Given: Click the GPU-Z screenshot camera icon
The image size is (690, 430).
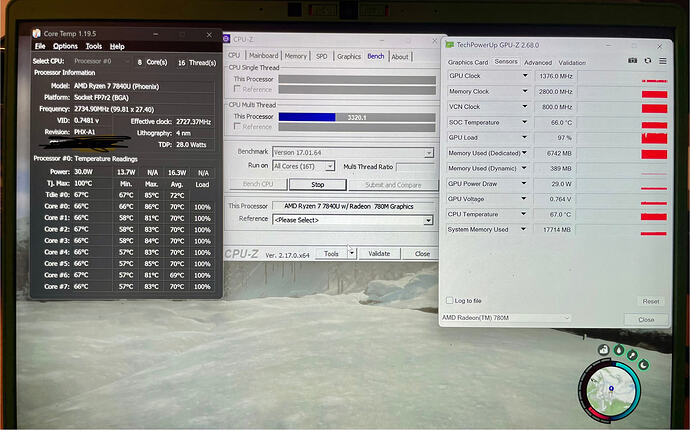Looking at the screenshot, I should (x=632, y=61).
